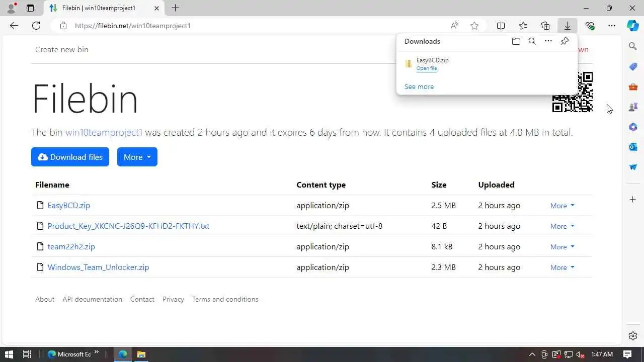Viewport: 644px width, 362px height.
Task: Open sidebar settings gear
Action: 633,336
